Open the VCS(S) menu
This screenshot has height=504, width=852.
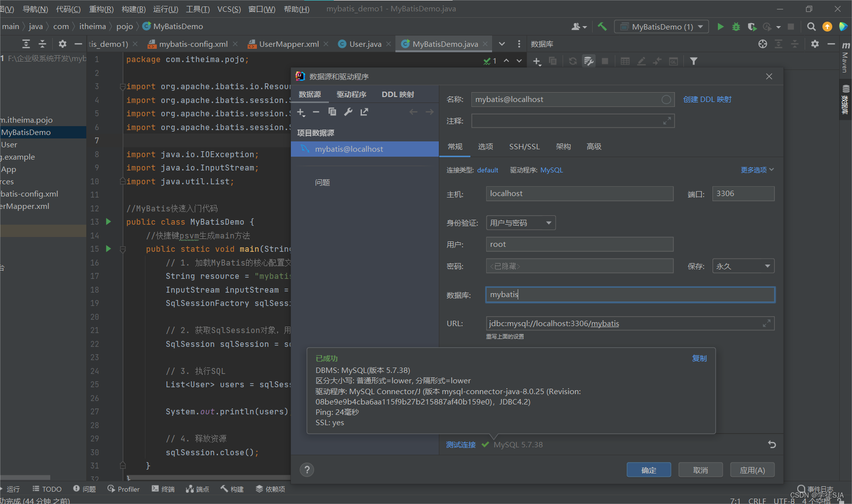(229, 9)
